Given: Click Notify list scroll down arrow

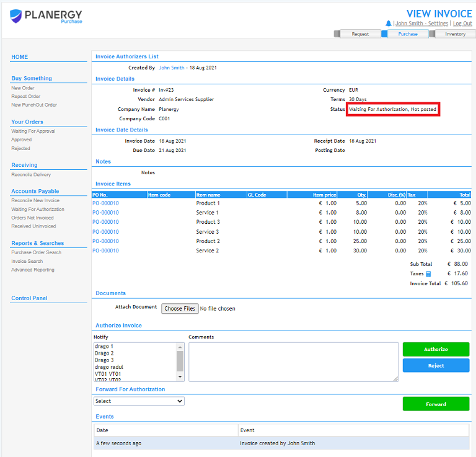Looking at the screenshot, I should click(180, 377).
